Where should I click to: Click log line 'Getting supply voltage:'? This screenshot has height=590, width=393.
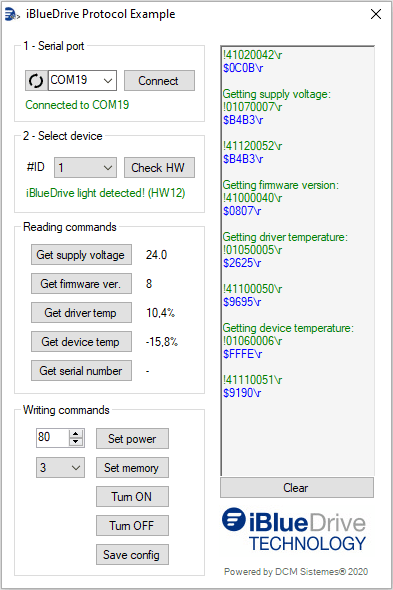277,94
